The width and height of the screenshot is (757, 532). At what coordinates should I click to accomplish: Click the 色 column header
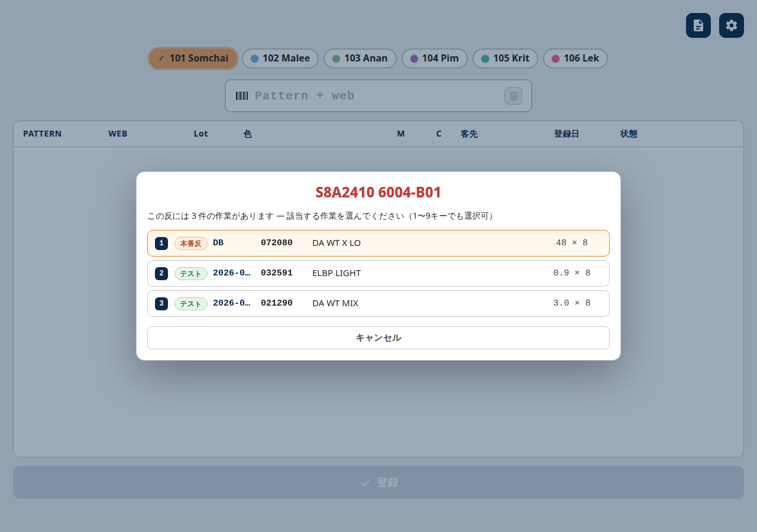point(248,134)
